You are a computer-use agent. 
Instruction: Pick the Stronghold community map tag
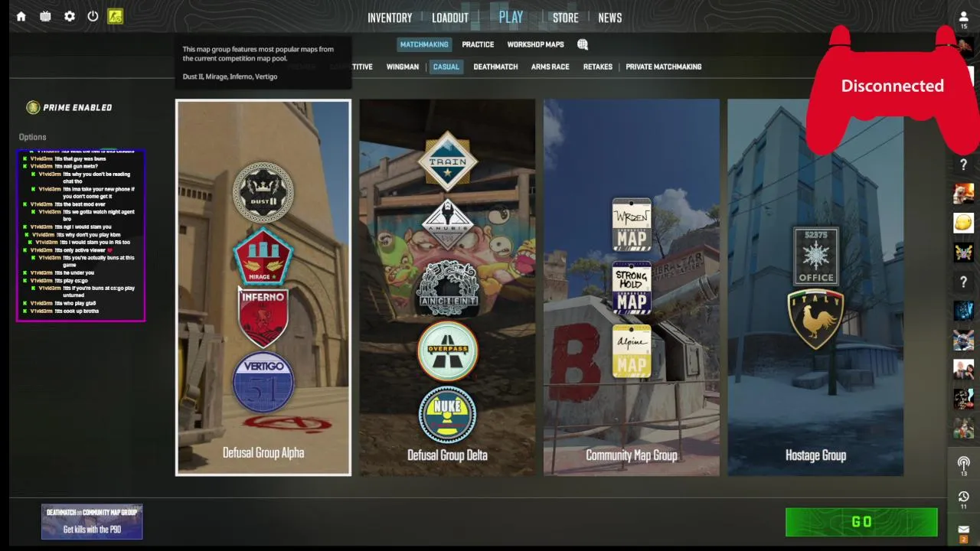point(632,288)
